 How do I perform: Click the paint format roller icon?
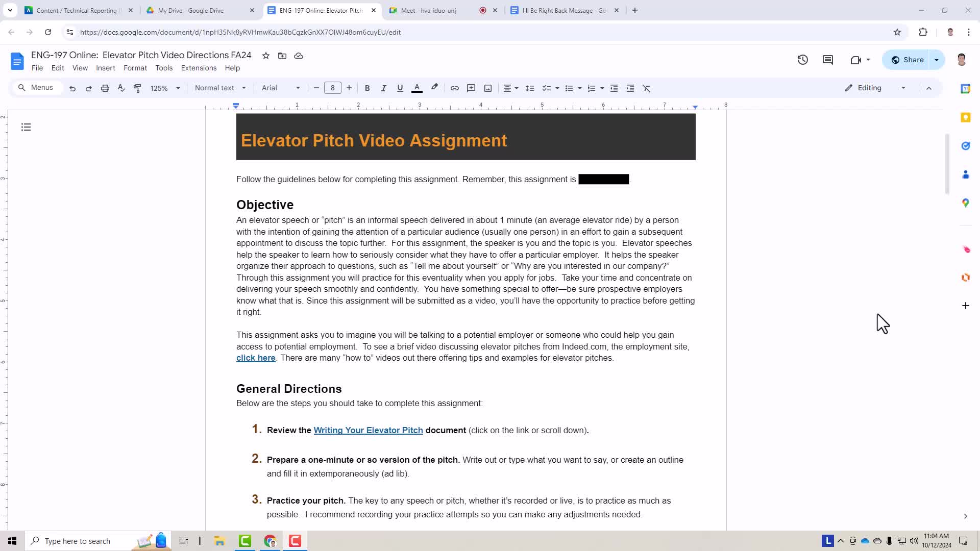137,88
